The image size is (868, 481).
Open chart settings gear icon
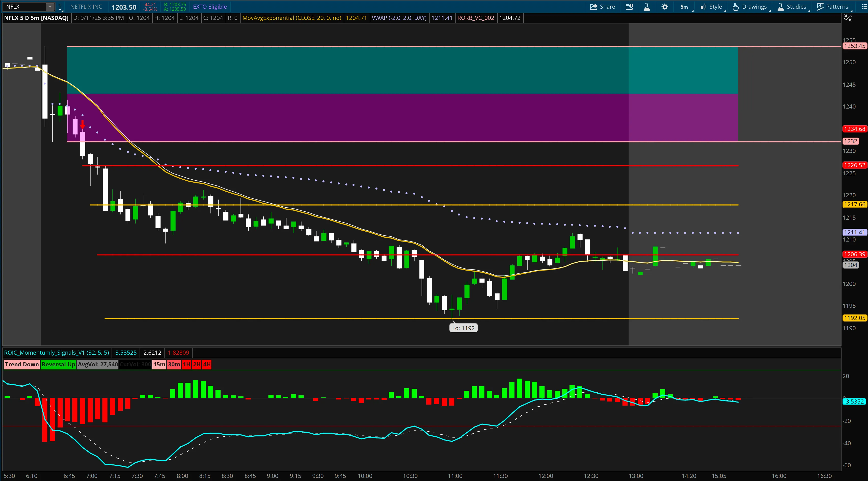(x=664, y=7)
